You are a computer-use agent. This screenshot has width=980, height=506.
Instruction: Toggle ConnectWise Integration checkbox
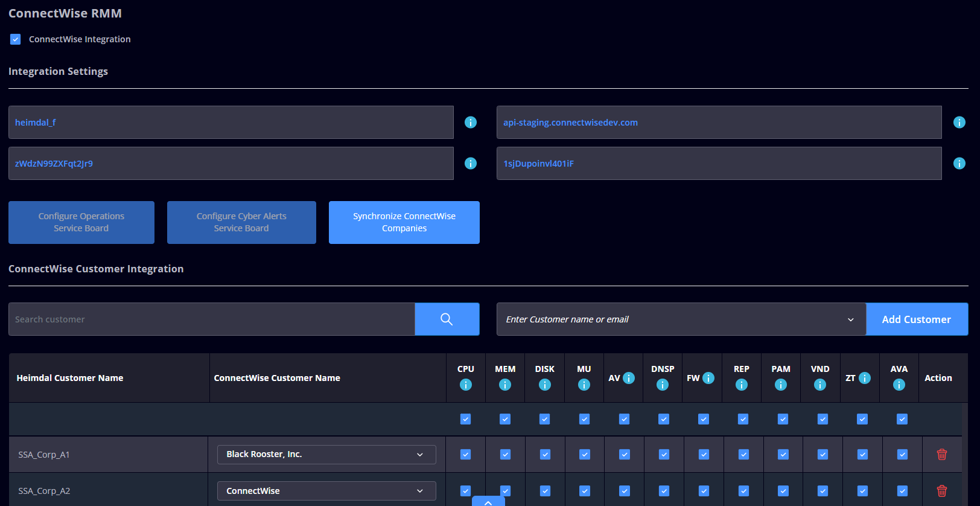tap(16, 39)
